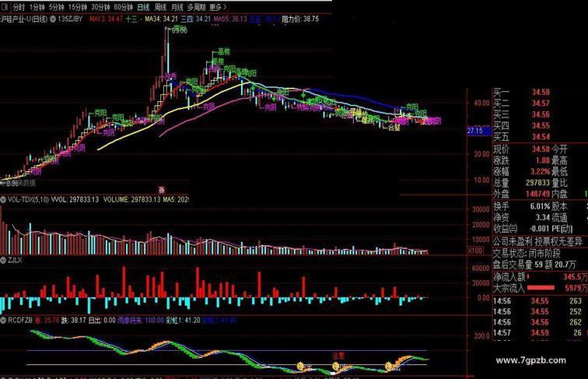Open indicator dropdown next to 135ZJBY
Image resolution: width=588 pixels, height=379 pixels.
coord(53,19)
